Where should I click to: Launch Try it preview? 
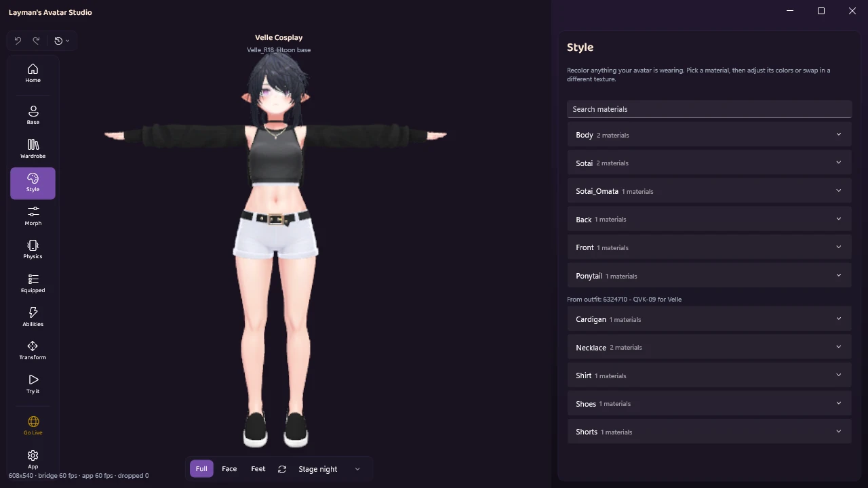click(33, 384)
